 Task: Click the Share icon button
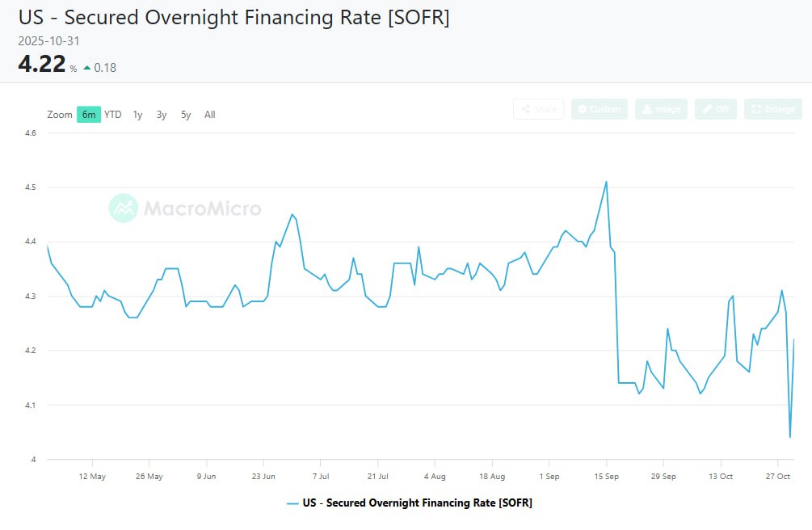538,109
